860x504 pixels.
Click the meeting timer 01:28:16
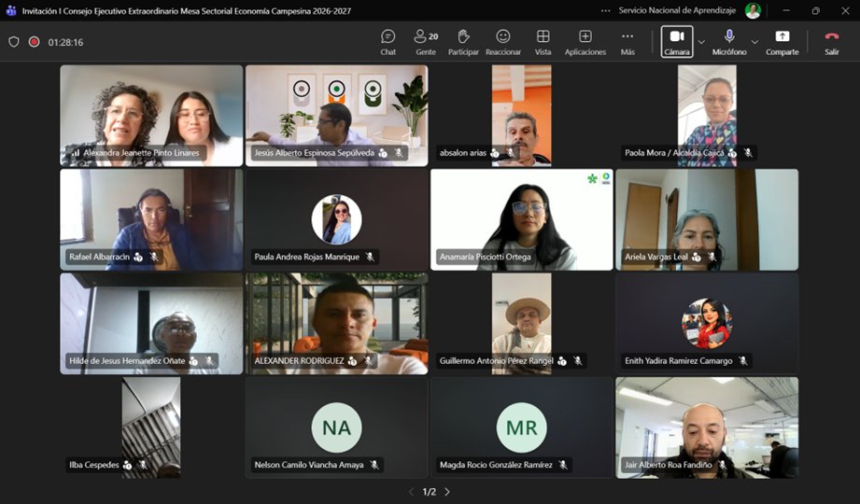(x=65, y=42)
